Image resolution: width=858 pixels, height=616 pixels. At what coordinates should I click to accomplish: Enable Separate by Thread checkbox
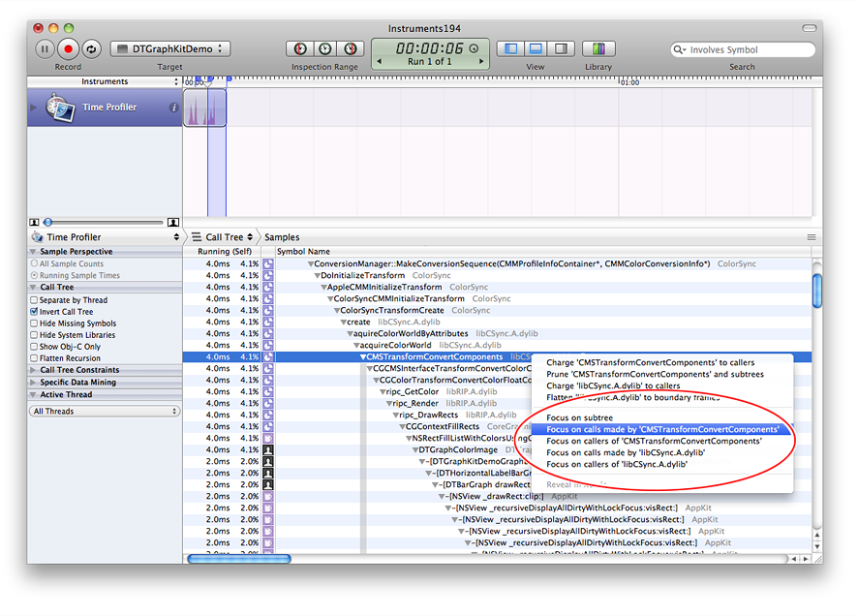click(34, 300)
